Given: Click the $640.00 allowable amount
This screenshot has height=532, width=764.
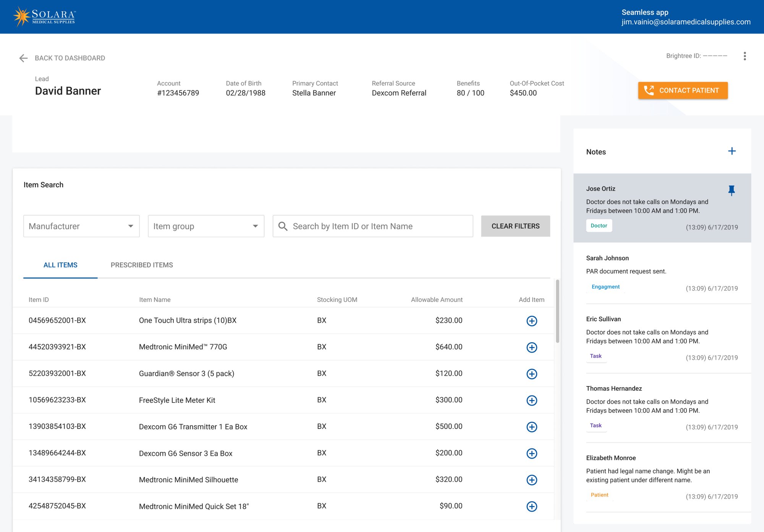Looking at the screenshot, I should pyautogui.click(x=449, y=347).
